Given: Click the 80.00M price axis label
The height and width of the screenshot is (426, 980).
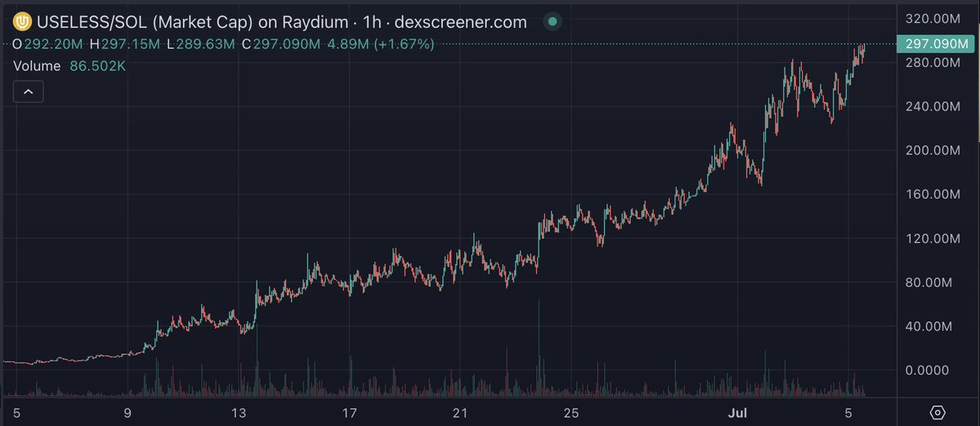Looking at the screenshot, I should click(929, 282).
